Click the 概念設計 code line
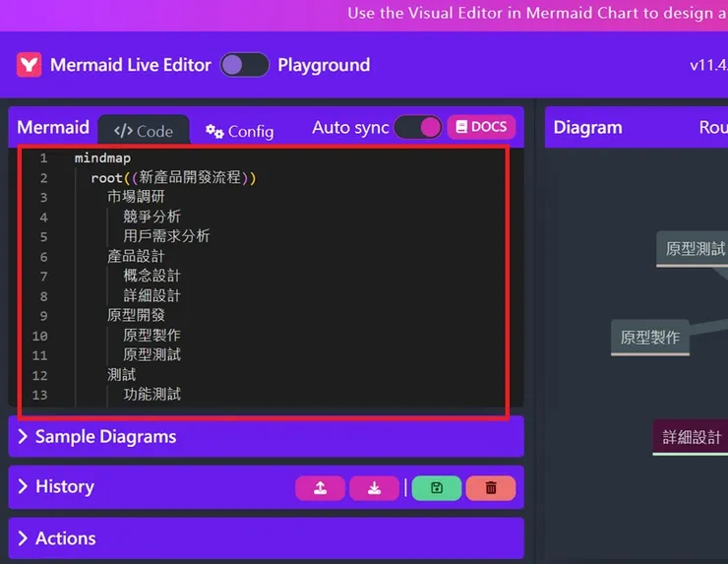Screen dimensions: 728x564 click(x=152, y=276)
